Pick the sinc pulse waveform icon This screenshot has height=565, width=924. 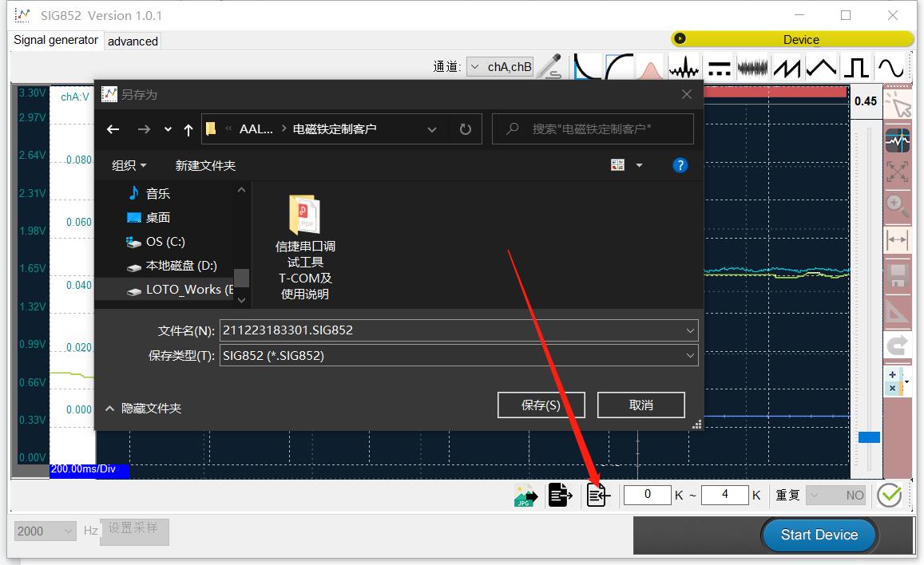pyautogui.click(x=684, y=66)
